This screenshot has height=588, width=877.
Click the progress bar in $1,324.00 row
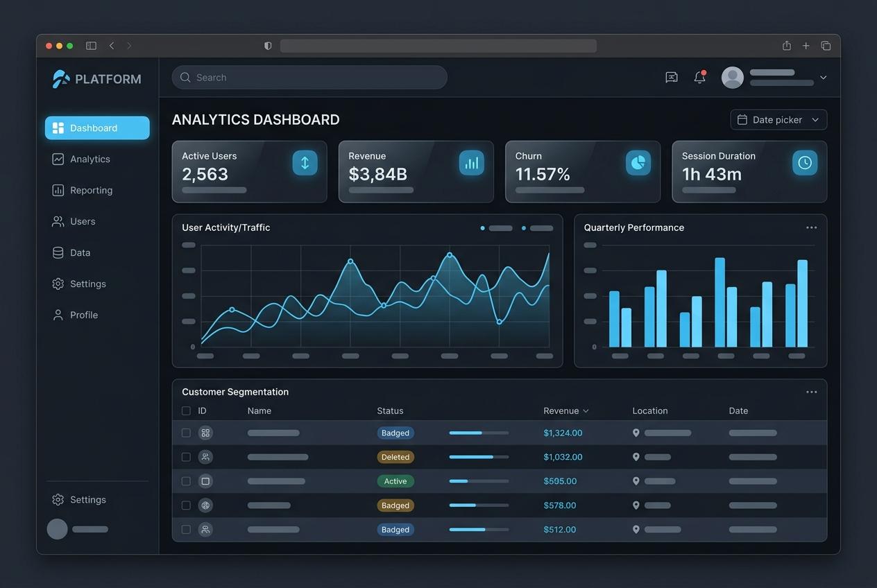(479, 433)
